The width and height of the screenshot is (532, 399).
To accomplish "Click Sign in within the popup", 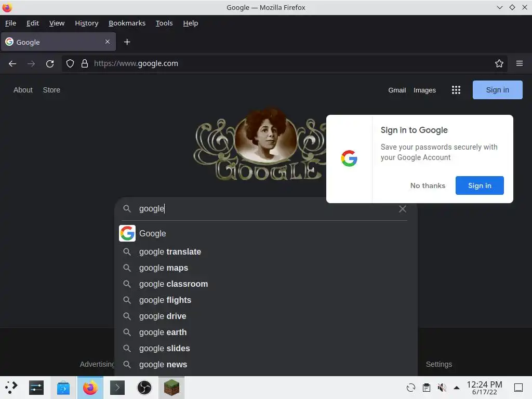I will pyautogui.click(x=480, y=185).
